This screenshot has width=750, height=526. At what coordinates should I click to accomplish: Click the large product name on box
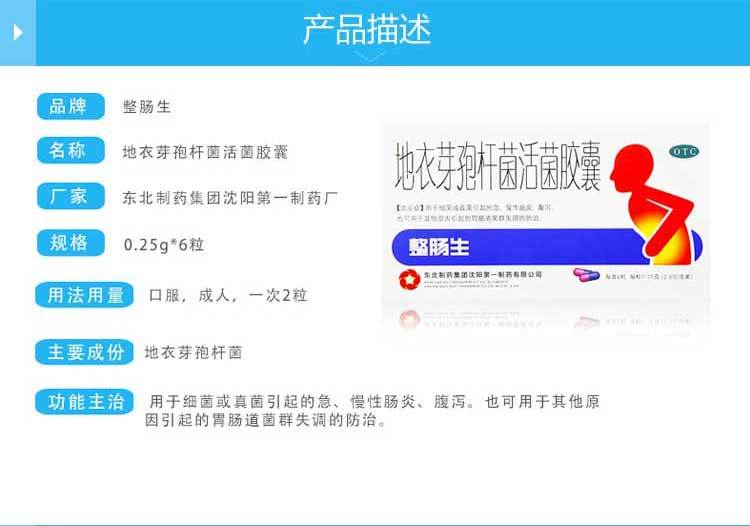click(498, 165)
